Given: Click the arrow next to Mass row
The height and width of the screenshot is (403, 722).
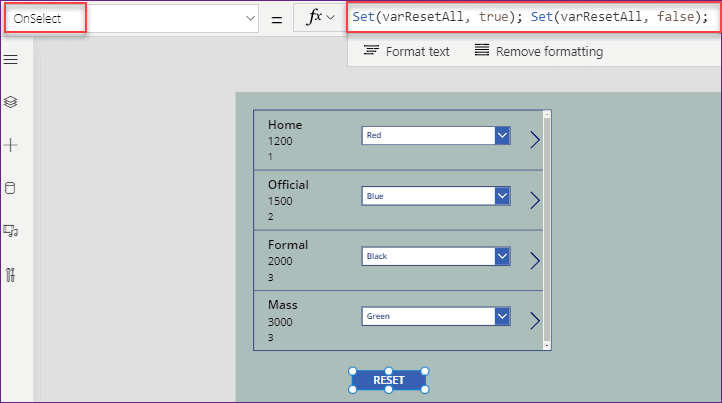Looking at the screenshot, I should point(535,321).
